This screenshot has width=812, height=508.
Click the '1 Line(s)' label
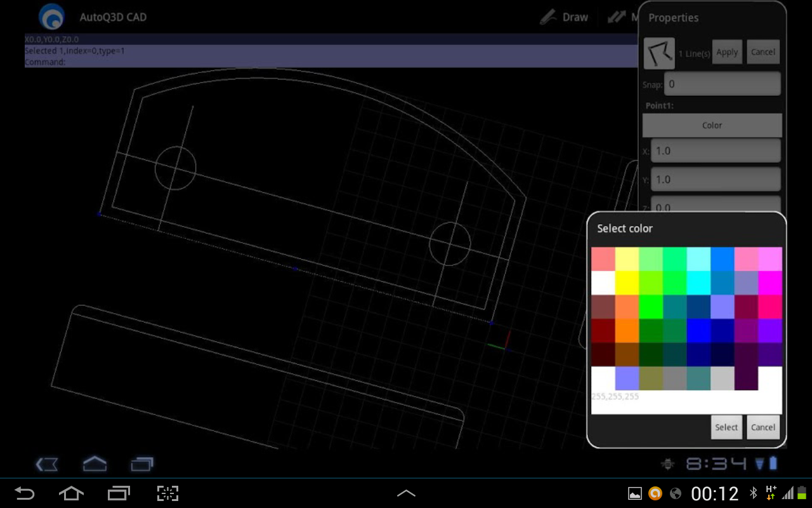point(694,54)
